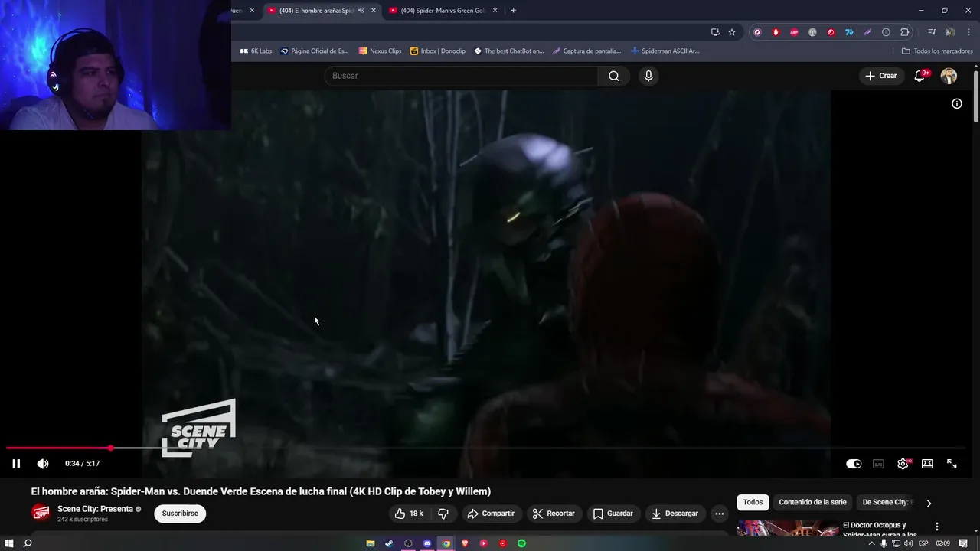The width and height of the screenshot is (980, 551).
Task: Switch to Spider-Man vs Green Goblin tab
Action: (x=443, y=11)
